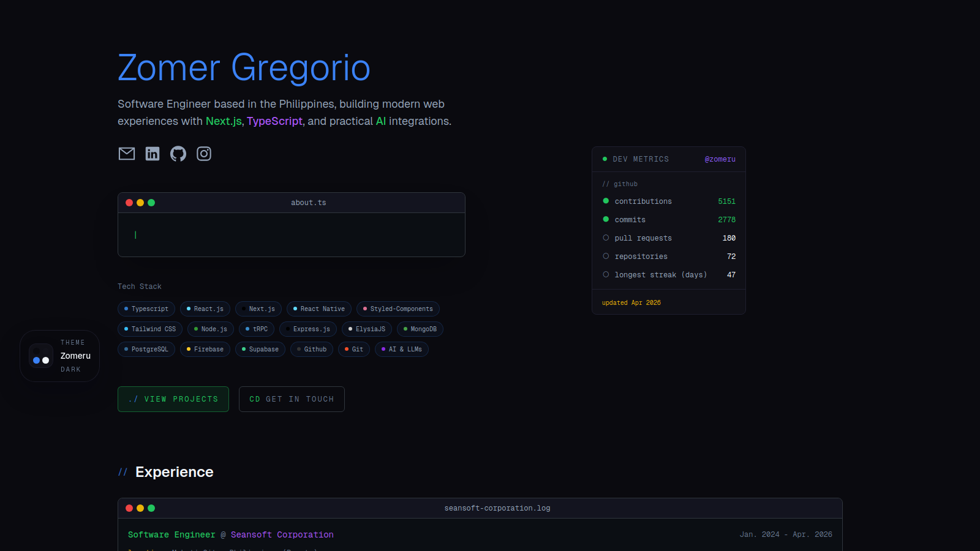Viewport: 980px width, 551px height.
Task: Click the AI & LLMs tech stack tag
Action: click(x=402, y=350)
